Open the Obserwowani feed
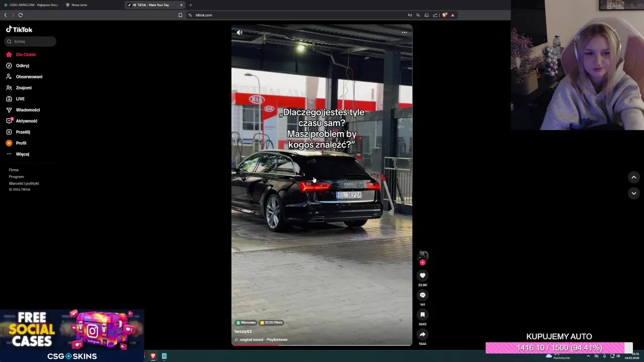644x362 pixels. click(25, 76)
